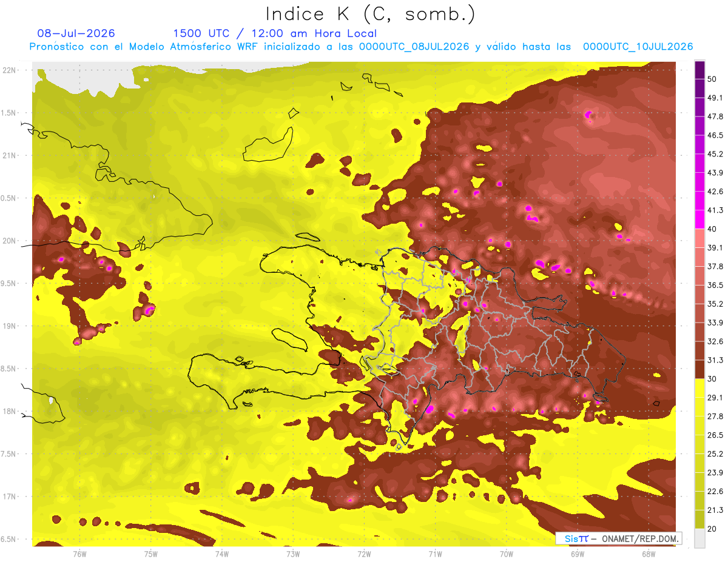
Task: Click the '20N' latitude axis label
Action: coord(10,241)
